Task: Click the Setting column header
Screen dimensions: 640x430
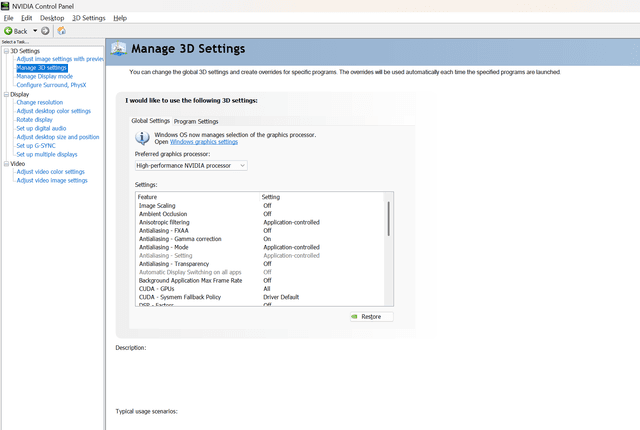Action: tap(322, 197)
